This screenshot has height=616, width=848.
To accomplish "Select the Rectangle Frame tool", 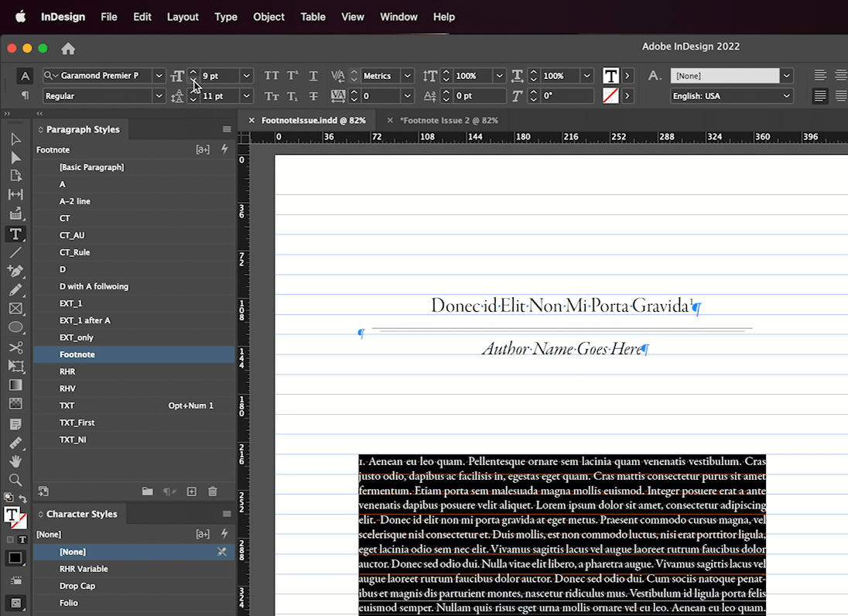I will [x=15, y=308].
